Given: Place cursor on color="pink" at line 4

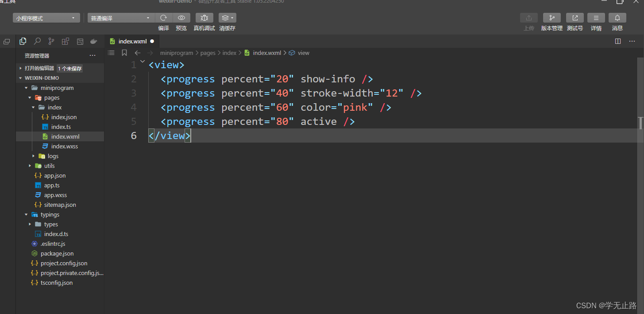Looking at the screenshot, I should click(x=337, y=107).
